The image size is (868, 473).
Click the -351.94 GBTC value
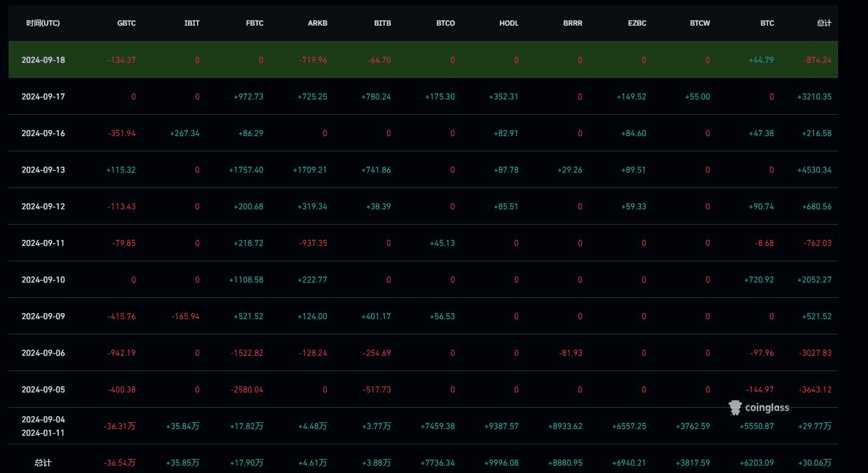click(121, 133)
